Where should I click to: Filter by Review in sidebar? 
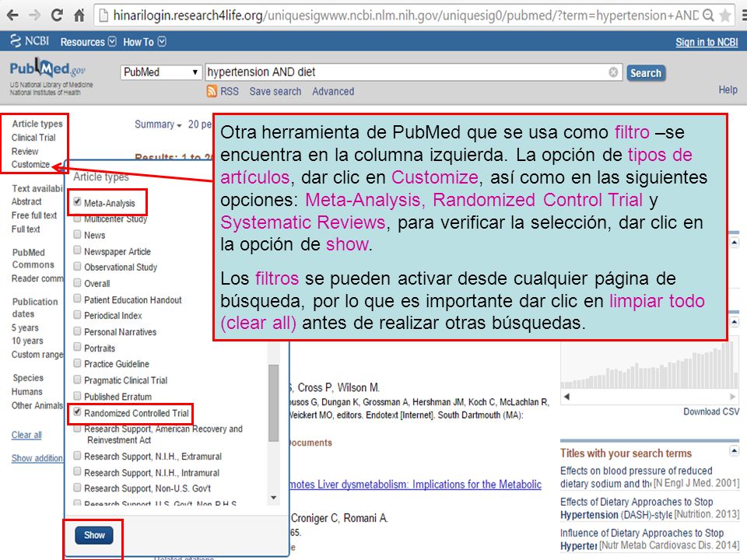[x=25, y=152]
